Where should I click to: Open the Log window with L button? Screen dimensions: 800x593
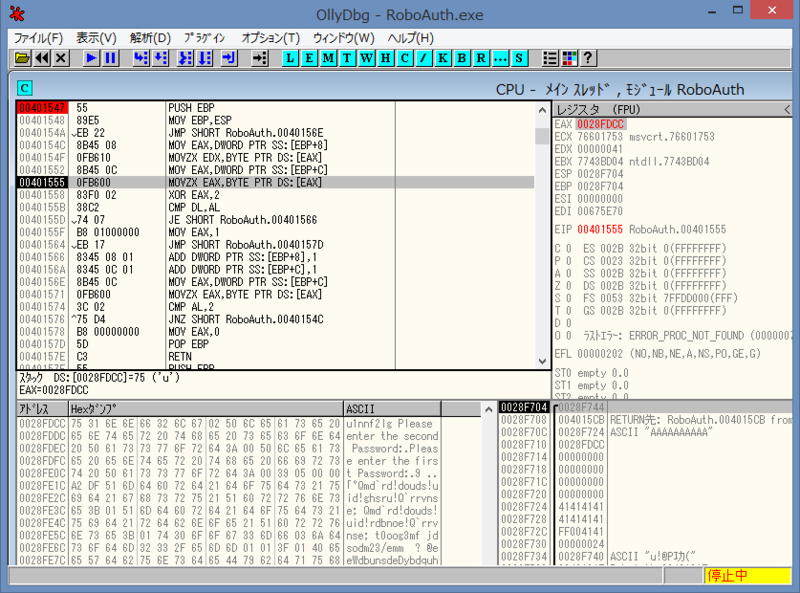pos(290,58)
